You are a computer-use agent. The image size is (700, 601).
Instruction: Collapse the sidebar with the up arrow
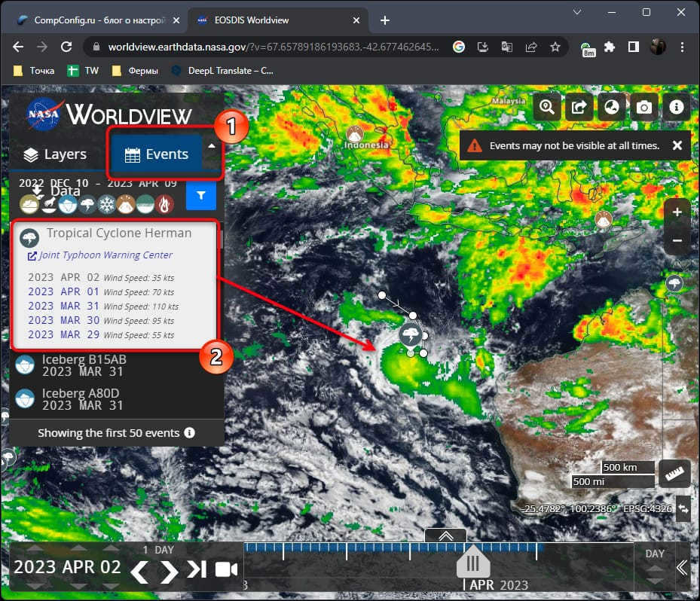212,146
